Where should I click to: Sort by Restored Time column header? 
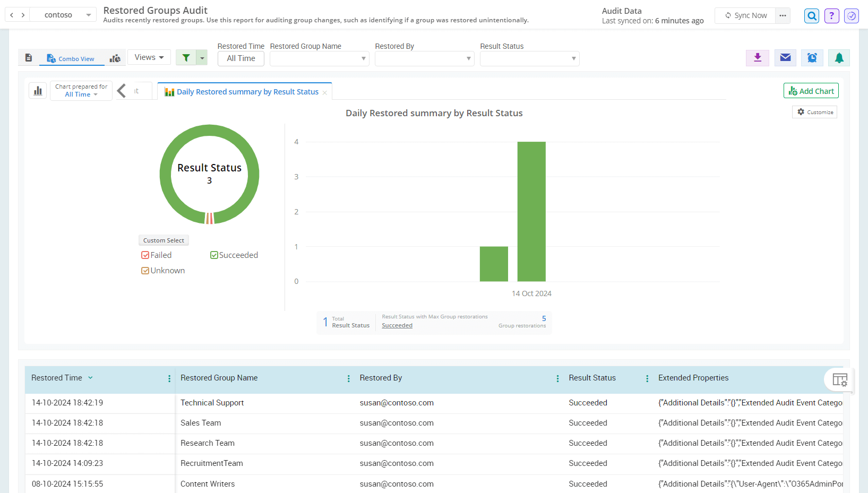57,378
